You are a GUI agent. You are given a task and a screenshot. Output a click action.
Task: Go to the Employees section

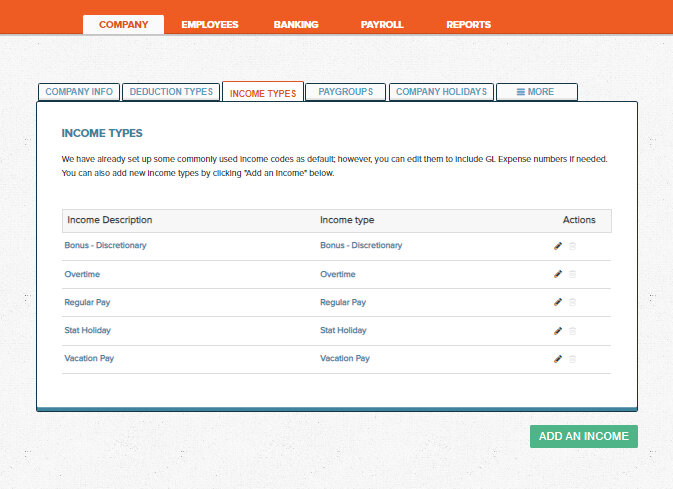click(x=210, y=24)
